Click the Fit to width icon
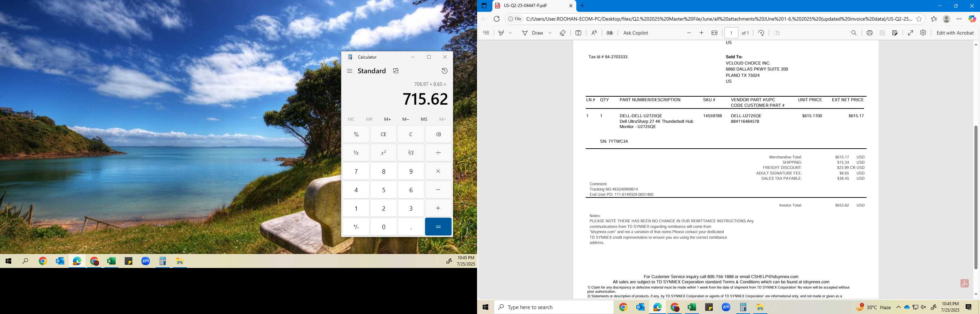980x314 pixels. 715,33
